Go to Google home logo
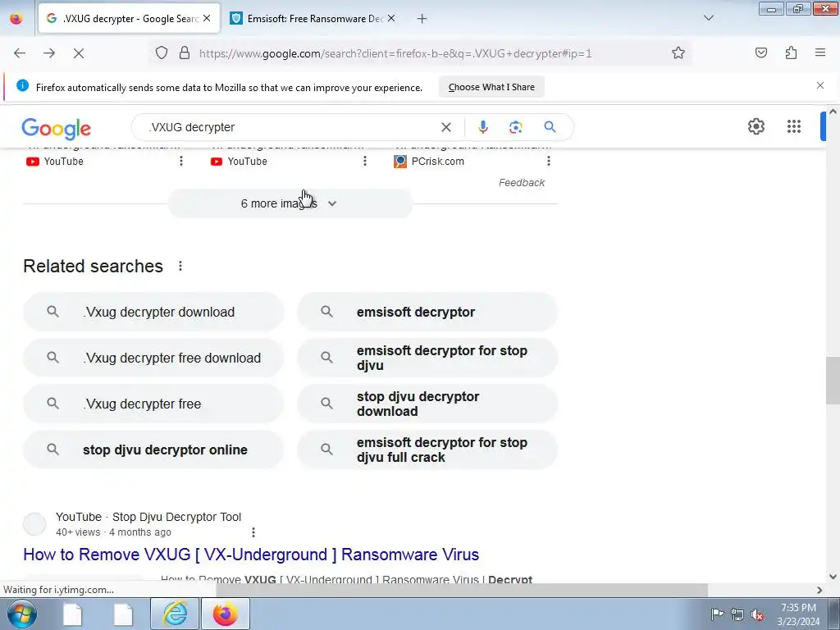The image size is (840, 630). pos(57,128)
